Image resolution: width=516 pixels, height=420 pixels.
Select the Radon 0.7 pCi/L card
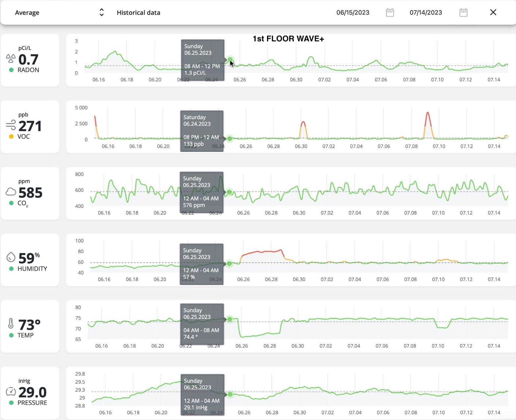[30, 60]
